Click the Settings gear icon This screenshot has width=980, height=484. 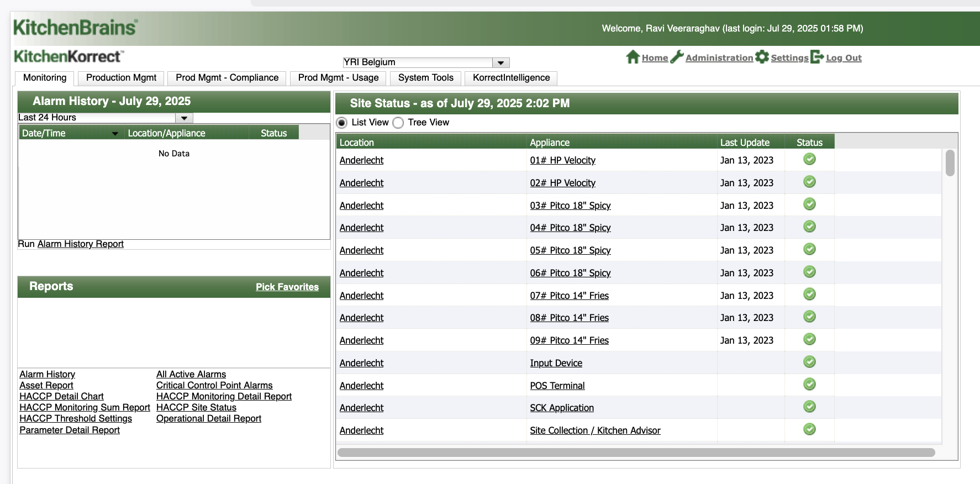[762, 57]
